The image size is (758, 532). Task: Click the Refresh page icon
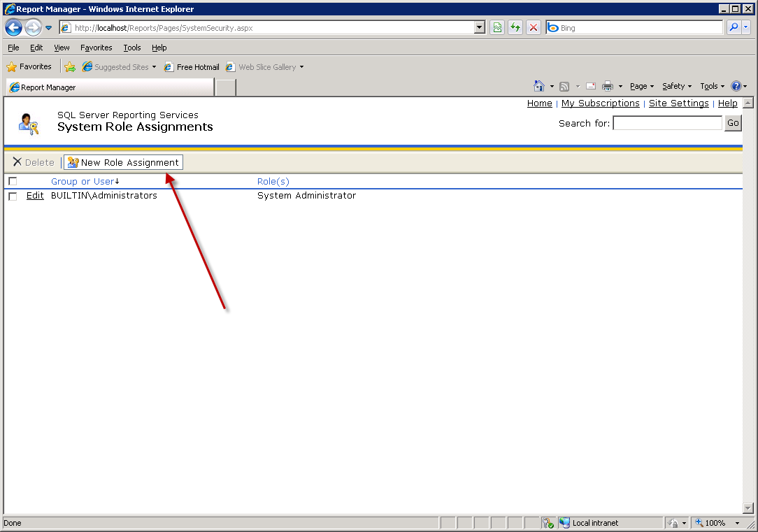tap(515, 28)
